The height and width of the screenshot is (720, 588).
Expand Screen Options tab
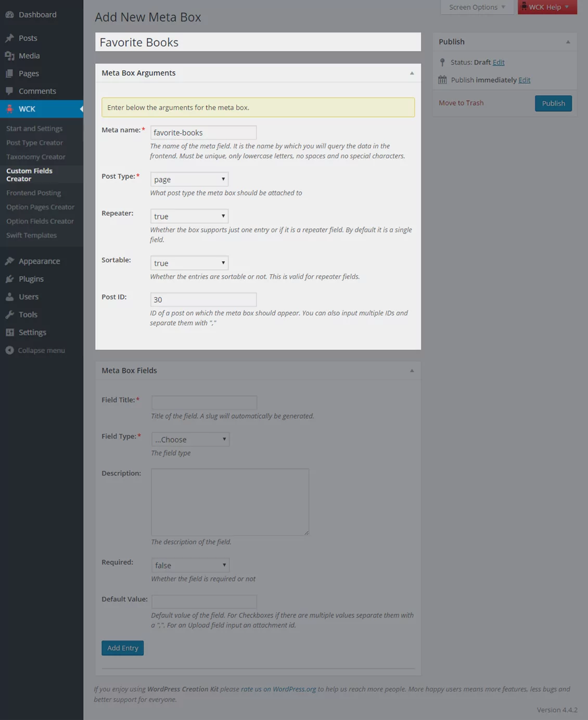477,7
